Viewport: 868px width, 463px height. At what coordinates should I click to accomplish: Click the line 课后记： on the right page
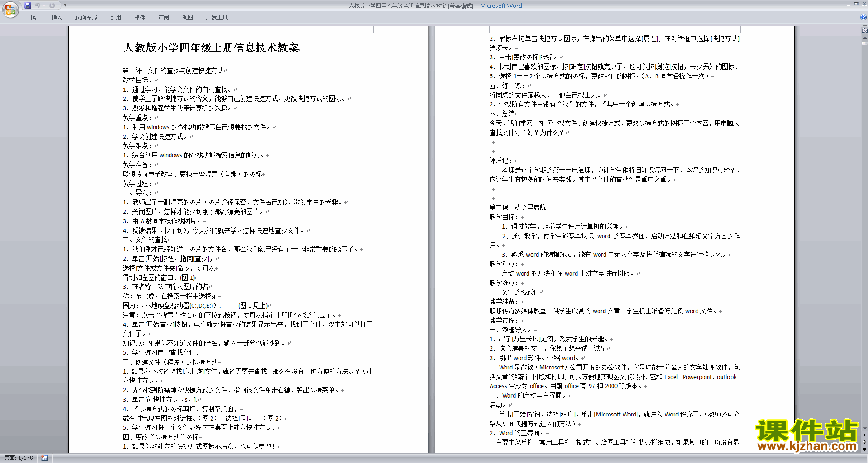click(501, 160)
